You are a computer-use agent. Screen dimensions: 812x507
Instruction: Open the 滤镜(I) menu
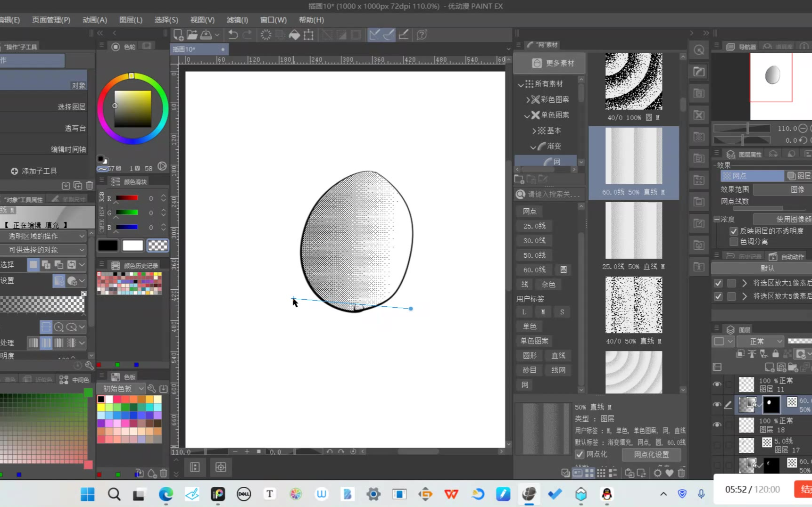click(x=237, y=20)
